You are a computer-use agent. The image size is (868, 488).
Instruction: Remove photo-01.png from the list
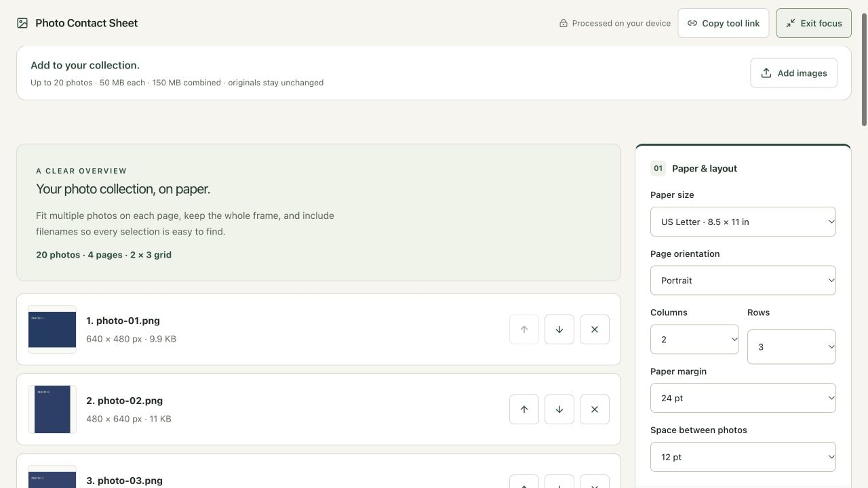coord(595,329)
